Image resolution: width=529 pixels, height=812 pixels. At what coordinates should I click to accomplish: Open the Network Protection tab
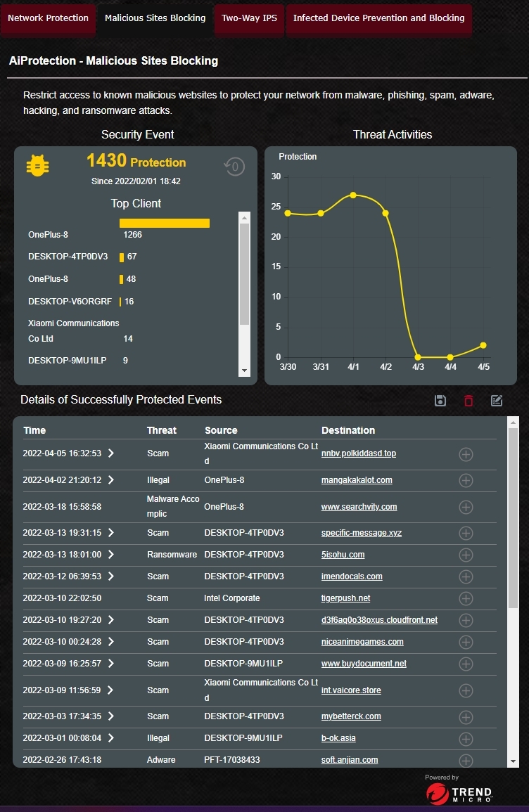tap(48, 19)
